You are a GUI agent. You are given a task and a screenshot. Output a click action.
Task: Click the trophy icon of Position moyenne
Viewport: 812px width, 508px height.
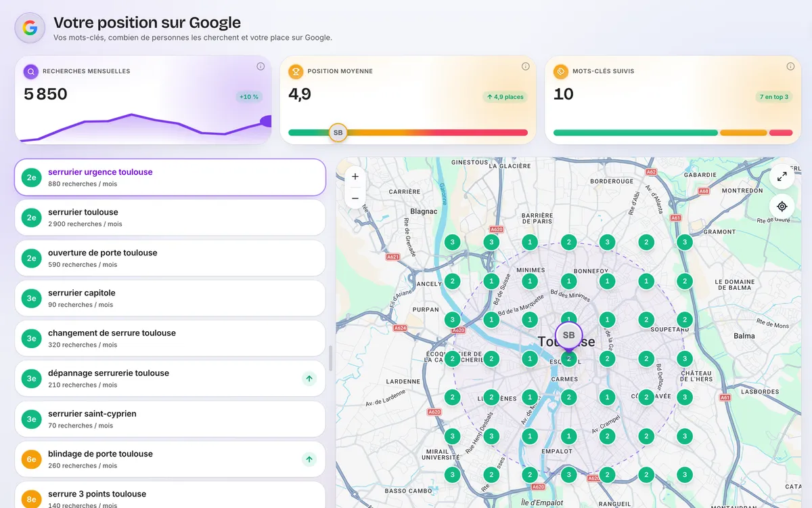pyautogui.click(x=296, y=71)
